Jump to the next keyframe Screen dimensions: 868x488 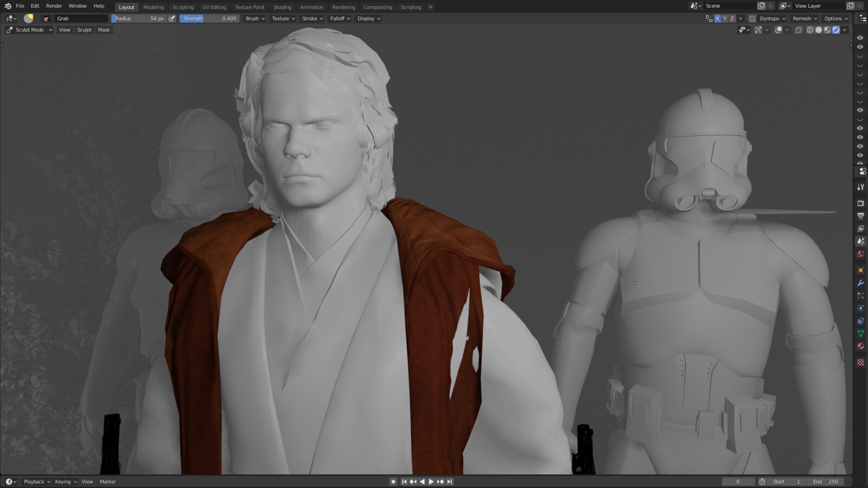click(x=441, y=481)
